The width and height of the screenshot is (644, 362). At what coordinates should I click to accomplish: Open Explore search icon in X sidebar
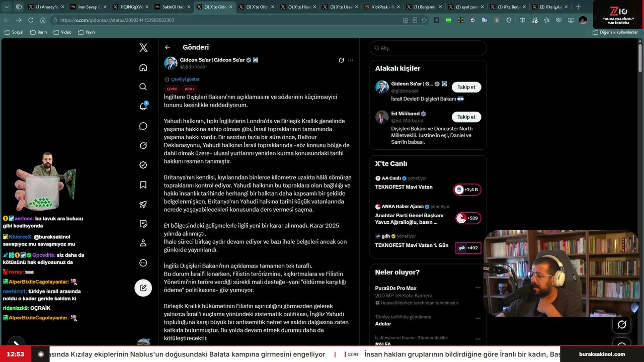143,87
